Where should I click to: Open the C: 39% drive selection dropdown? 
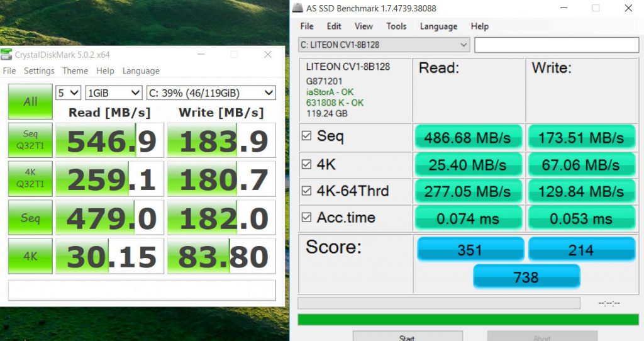(211, 93)
